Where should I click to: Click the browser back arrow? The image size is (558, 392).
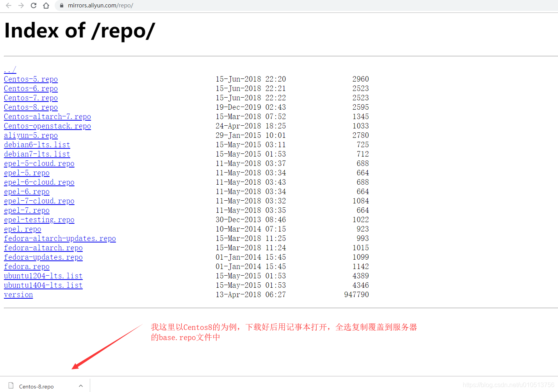[9, 5]
